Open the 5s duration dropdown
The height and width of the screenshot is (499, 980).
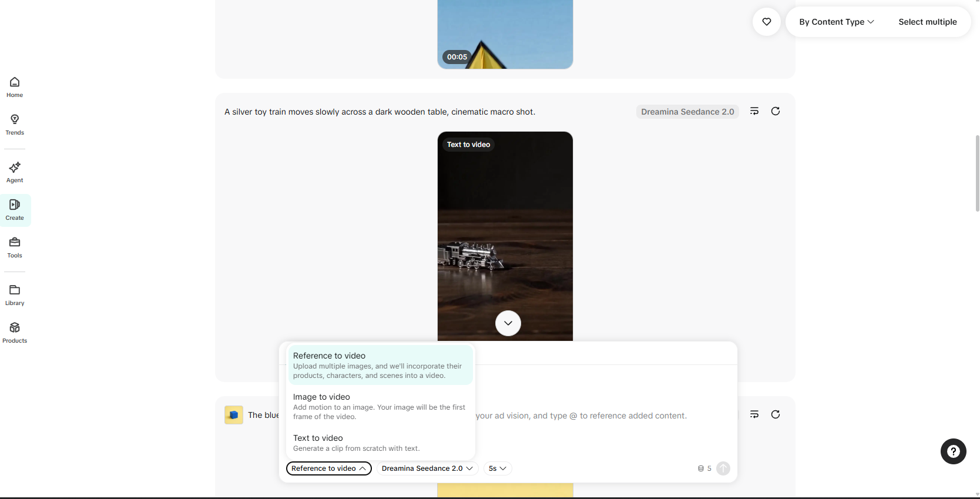[498, 468]
